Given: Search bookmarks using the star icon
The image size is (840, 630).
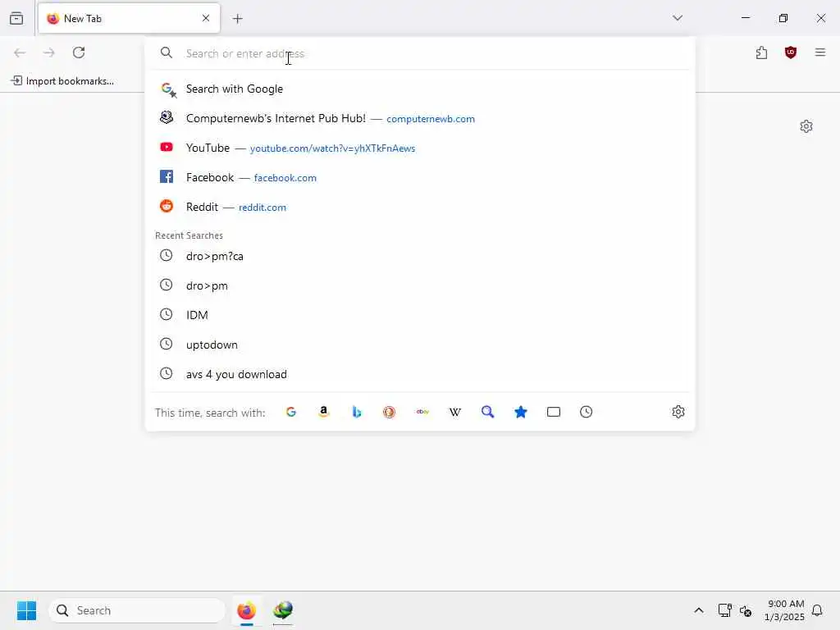Looking at the screenshot, I should coord(521,412).
